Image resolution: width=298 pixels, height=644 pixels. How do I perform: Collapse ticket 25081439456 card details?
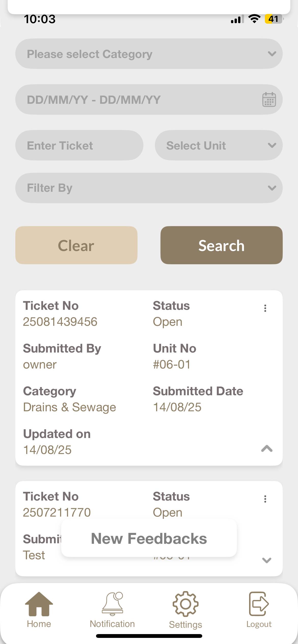point(267,449)
